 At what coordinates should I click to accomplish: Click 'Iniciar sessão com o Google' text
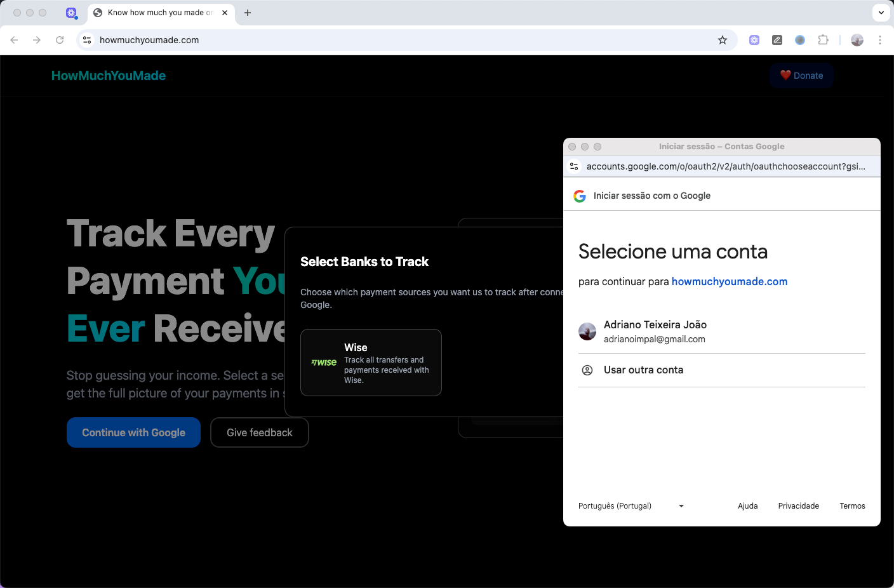coord(652,196)
